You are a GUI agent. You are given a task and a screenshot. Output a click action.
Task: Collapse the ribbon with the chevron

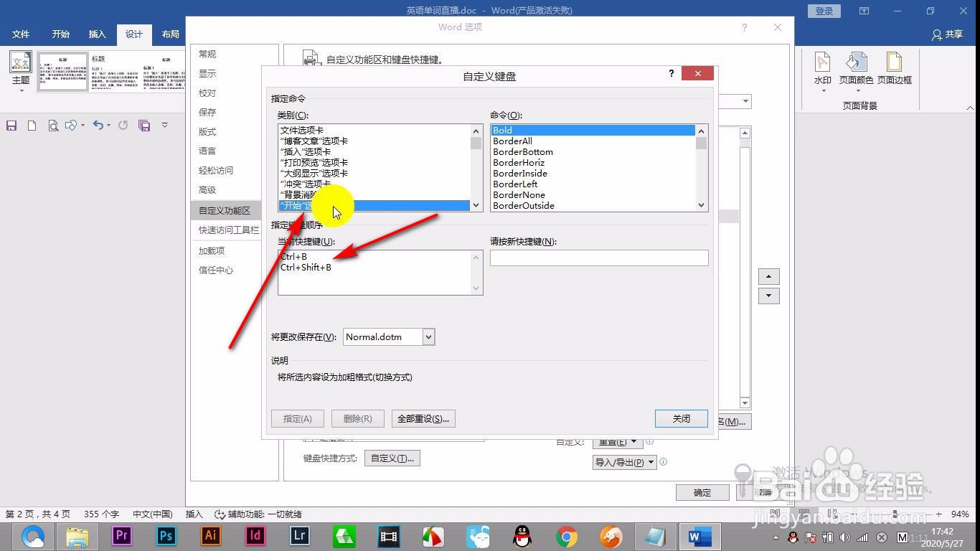[x=971, y=108]
